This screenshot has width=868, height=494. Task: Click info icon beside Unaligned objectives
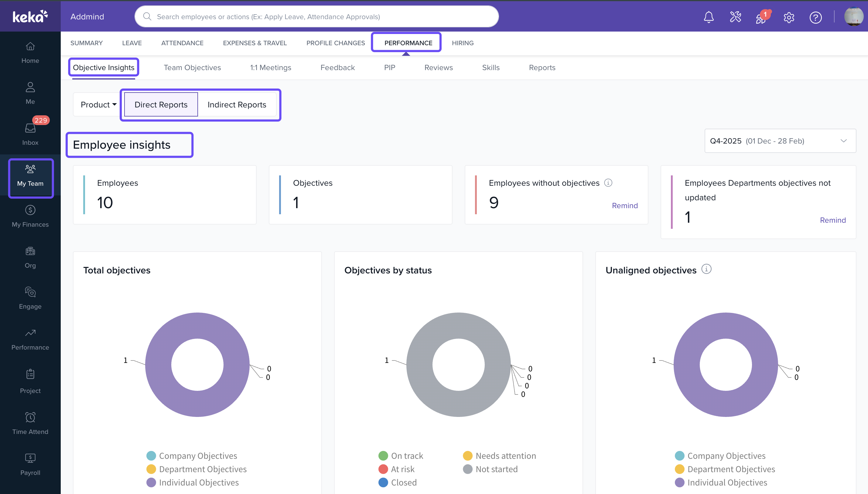pyautogui.click(x=706, y=269)
